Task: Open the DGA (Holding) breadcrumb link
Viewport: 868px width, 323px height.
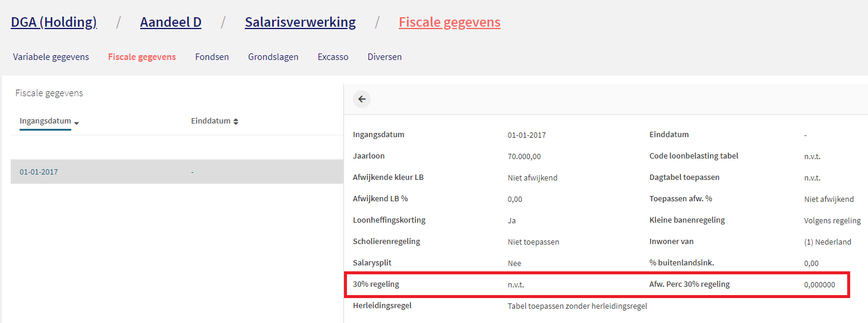Action: (53, 23)
